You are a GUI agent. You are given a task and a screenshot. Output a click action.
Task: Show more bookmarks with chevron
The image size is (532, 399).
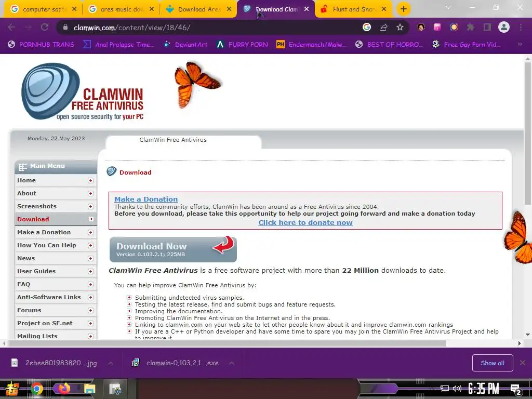(520, 44)
